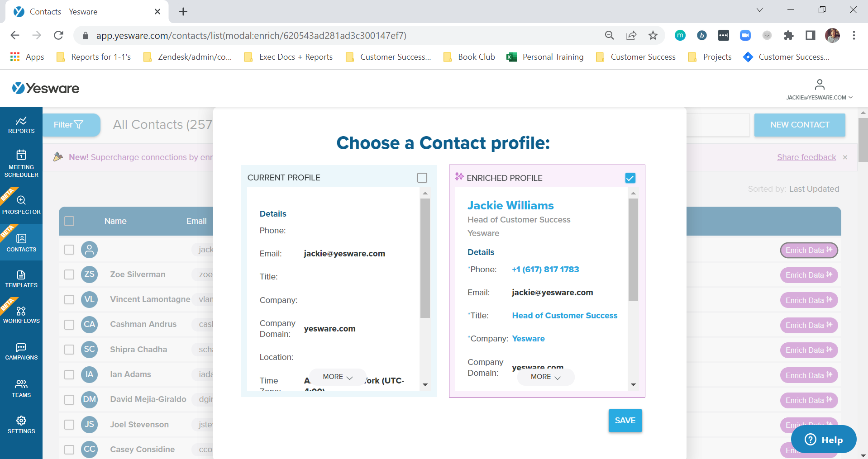Screen dimensions: 868x459
Task: Click the enriched phone +1 (617) 817 1783
Action: click(x=545, y=270)
